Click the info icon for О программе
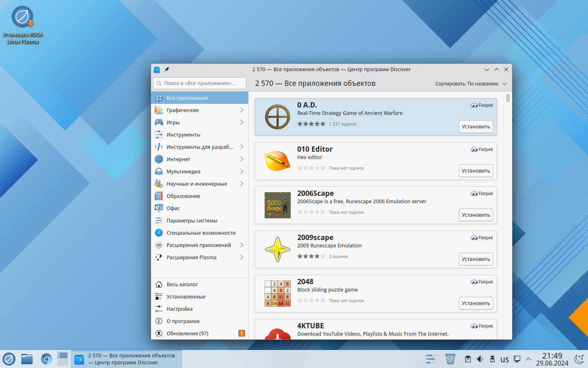Image resolution: width=588 pixels, height=368 pixels. (x=159, y=321)
